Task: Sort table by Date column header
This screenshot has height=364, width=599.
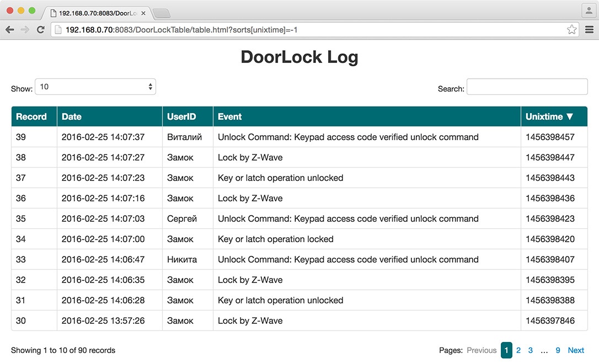Action: [72, 116]
